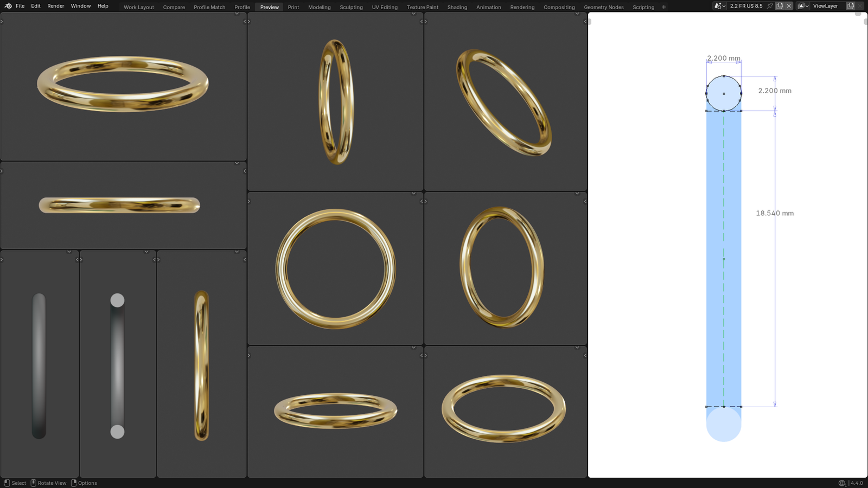Image resolution: width=868 pixels, height=488 pixels.
Task: Click the network globe status icon
Action: point(842,483)
